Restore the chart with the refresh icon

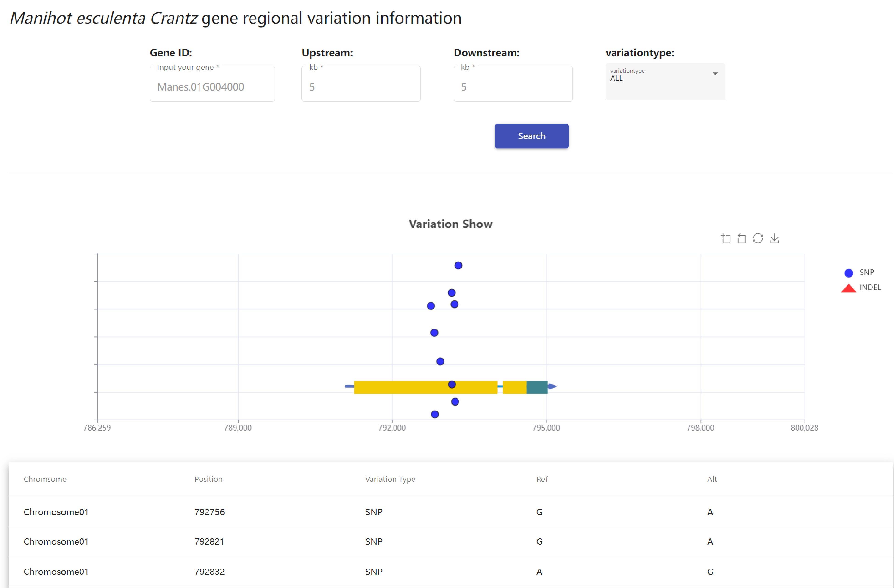point(758,238)
